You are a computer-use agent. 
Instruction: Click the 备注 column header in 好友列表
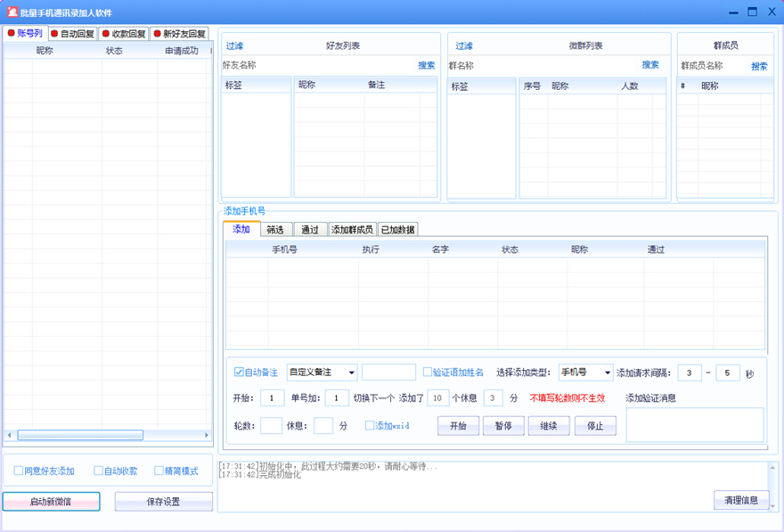pyautogui.click(x=377, y=85)
